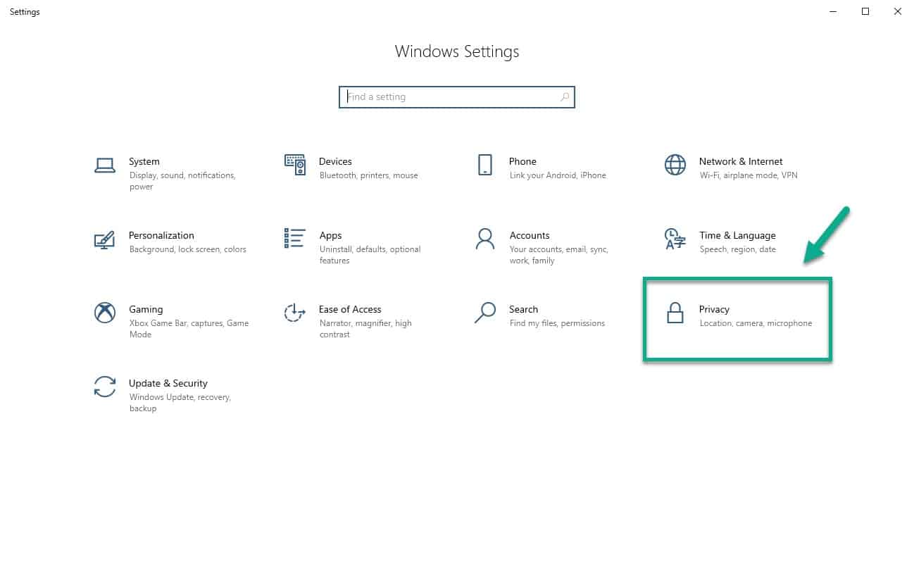Maximize the Settings window

865,11
